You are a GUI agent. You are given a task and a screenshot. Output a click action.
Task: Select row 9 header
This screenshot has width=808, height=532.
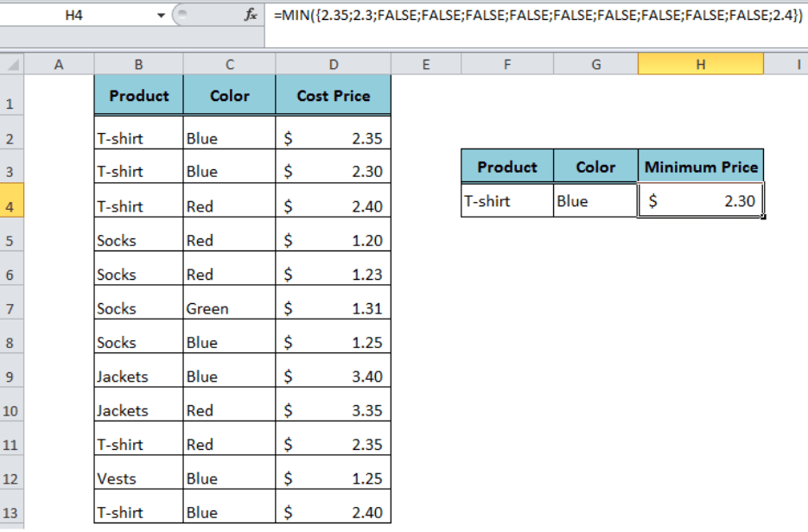[x=11, y=370]
